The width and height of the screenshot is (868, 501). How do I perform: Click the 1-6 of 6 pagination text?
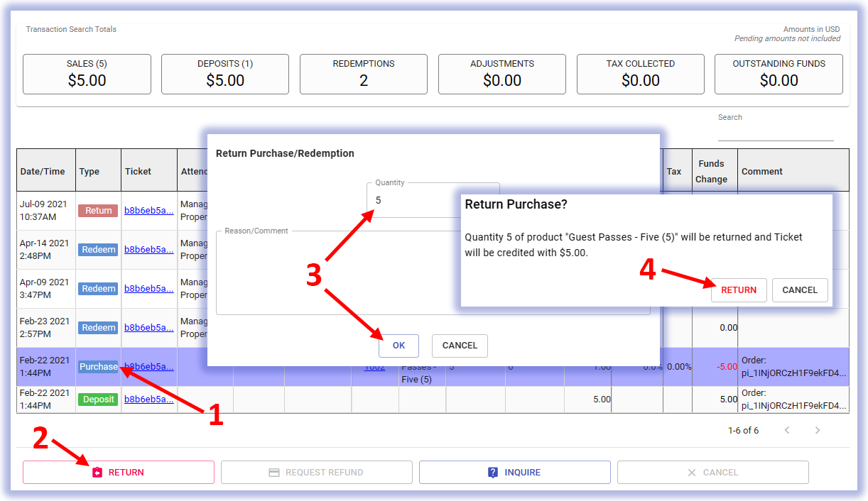pyautogui.click(x=744, y=430)
